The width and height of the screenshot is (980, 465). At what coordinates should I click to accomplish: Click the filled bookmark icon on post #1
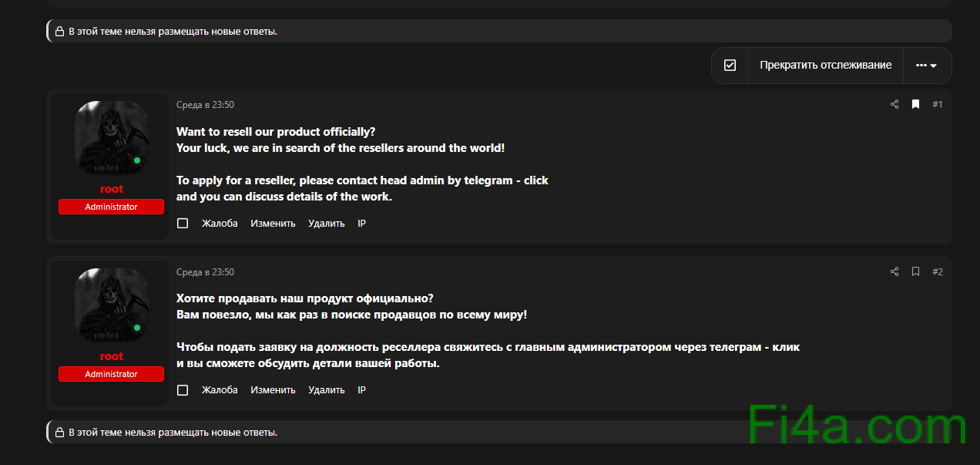coord(916,105)
